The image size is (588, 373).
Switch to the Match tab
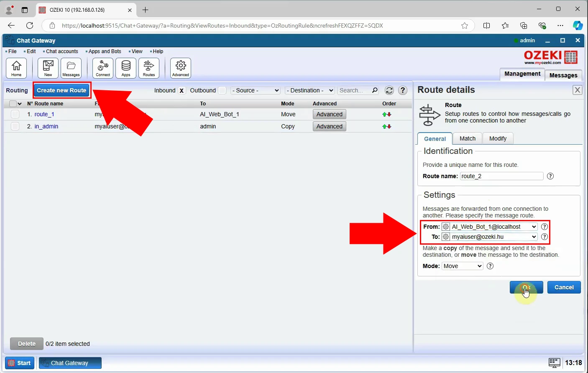[468, 138]
